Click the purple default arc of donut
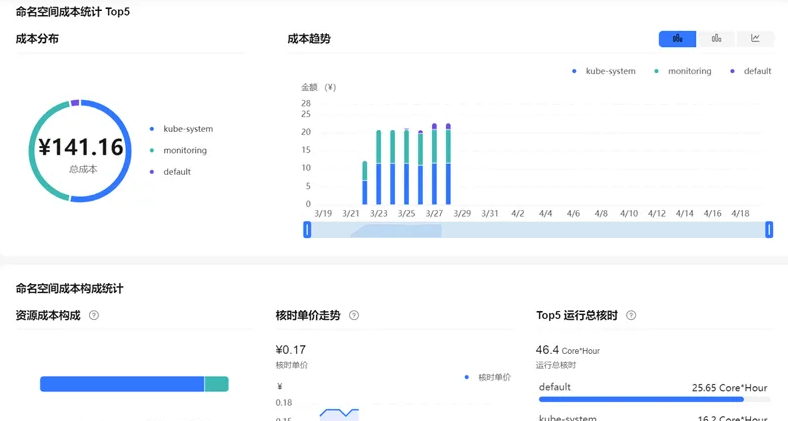Viewport: 788px width, 421px height. [x=75, y=102]
